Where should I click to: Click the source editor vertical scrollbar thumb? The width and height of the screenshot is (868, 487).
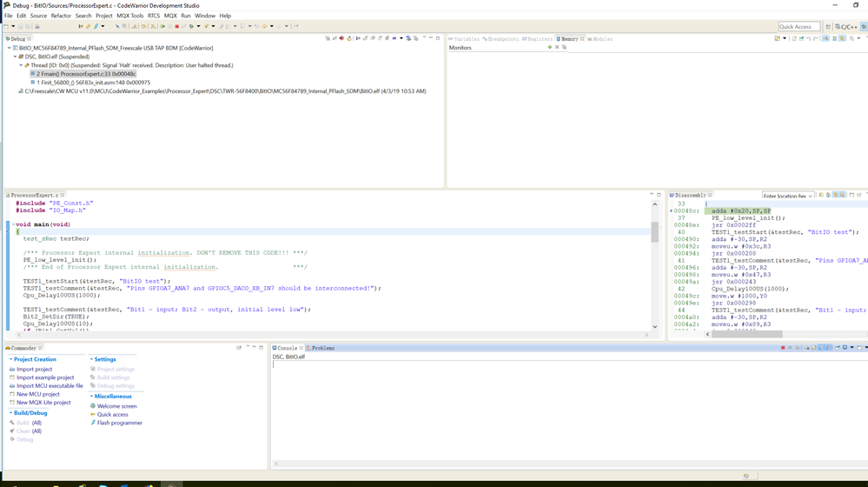coord(655,231)
